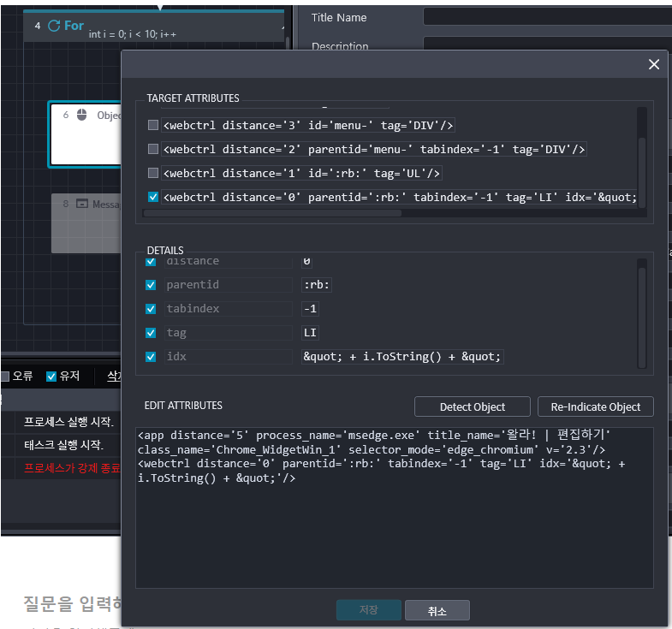Viewport: 672px width, 629px height.
Task: Uncheck the tabindex detail checkbox
Action: [151, 309]
